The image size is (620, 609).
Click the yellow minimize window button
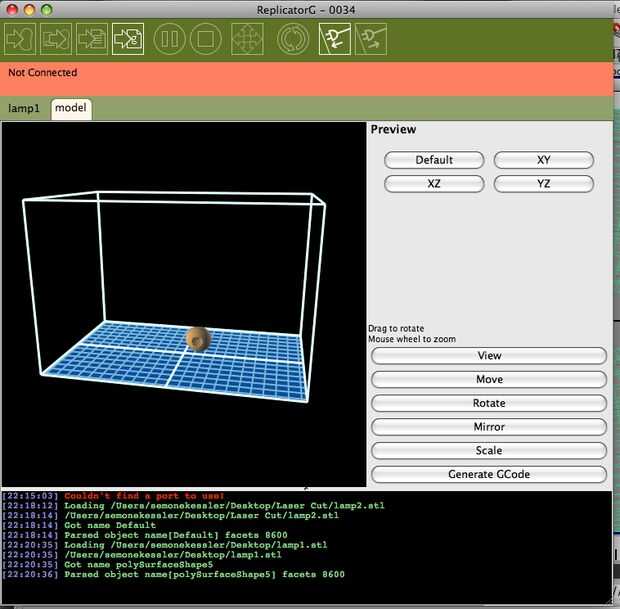point(30,9)
